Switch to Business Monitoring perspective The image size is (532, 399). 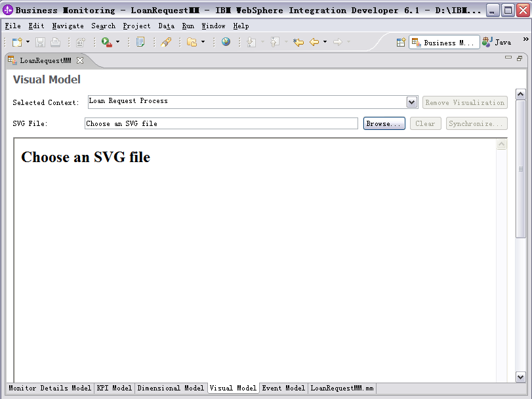point(444,43)
